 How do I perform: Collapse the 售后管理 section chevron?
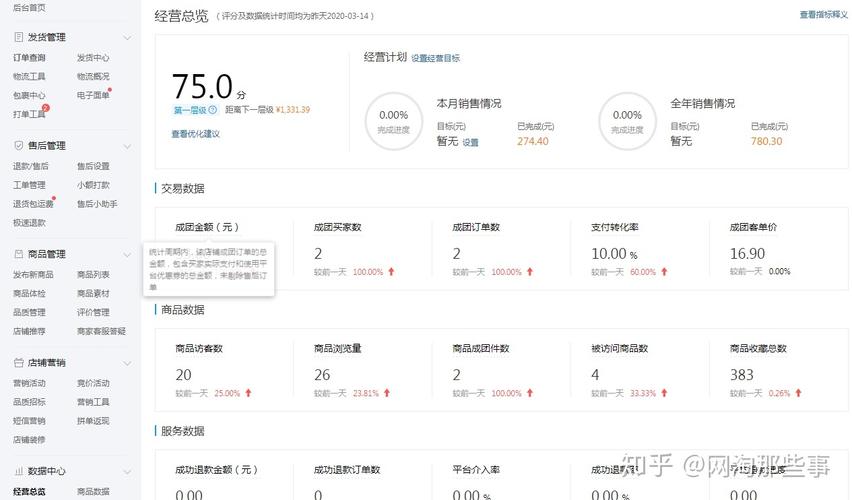tap(127, 146)
